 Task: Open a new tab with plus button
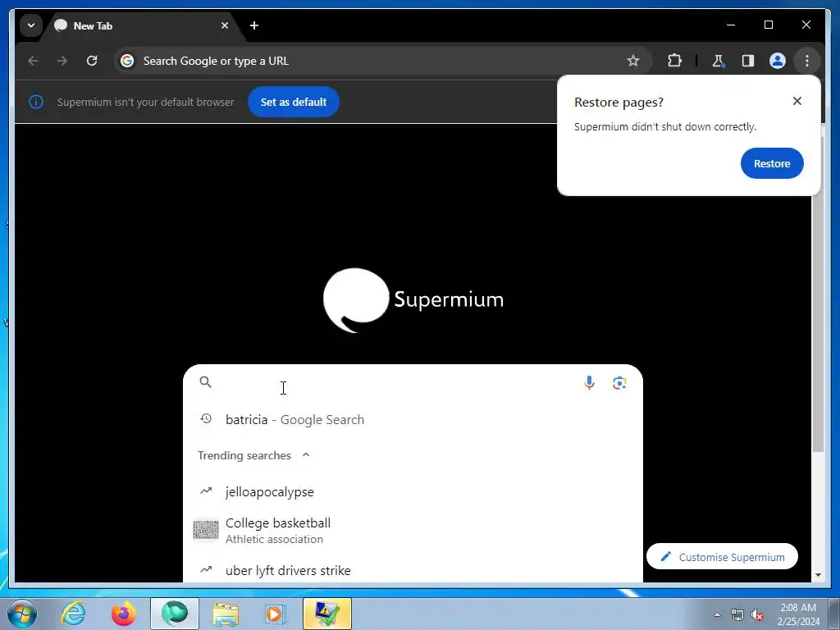point(254,25)
